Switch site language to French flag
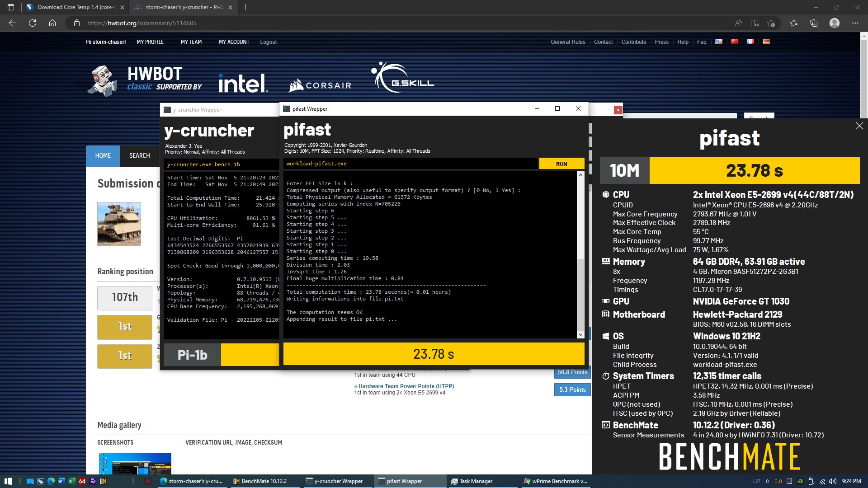Image resolution: width=868 pixels, height=488 pixels. (750, 42)
